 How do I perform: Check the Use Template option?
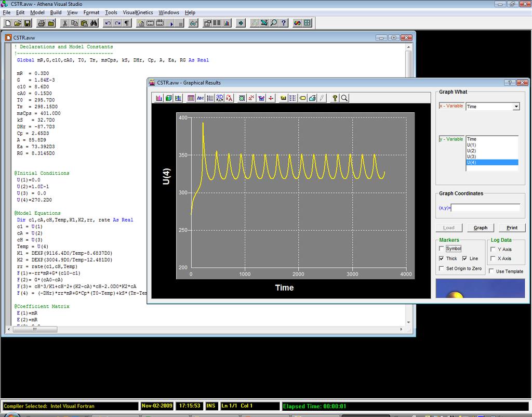click(491, 271)
